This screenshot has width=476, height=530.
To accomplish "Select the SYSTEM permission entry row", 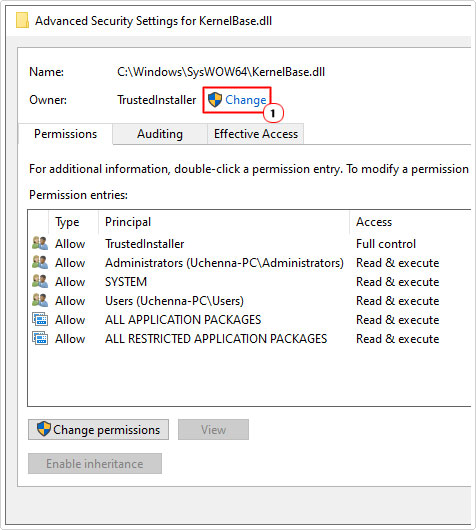I will coord(250,282).
